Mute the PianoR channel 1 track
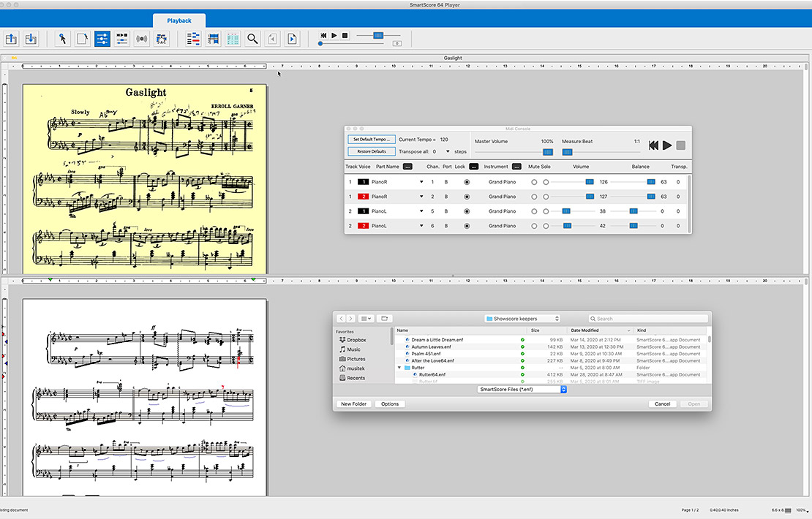Image resolution: width=812 pixels, height=519 pixels. (534, 182)
